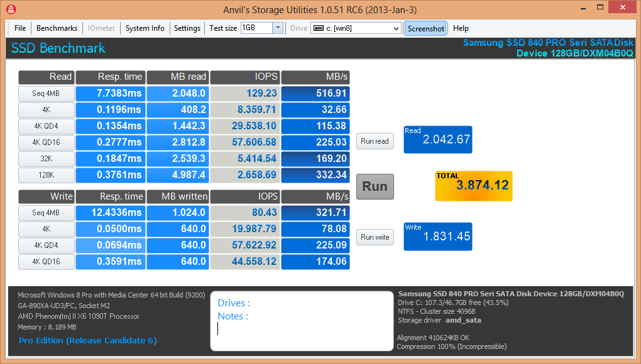Click the Compression 100% (Incompressible) line
This screenshot has height=364, width=641.
(452, 346)
